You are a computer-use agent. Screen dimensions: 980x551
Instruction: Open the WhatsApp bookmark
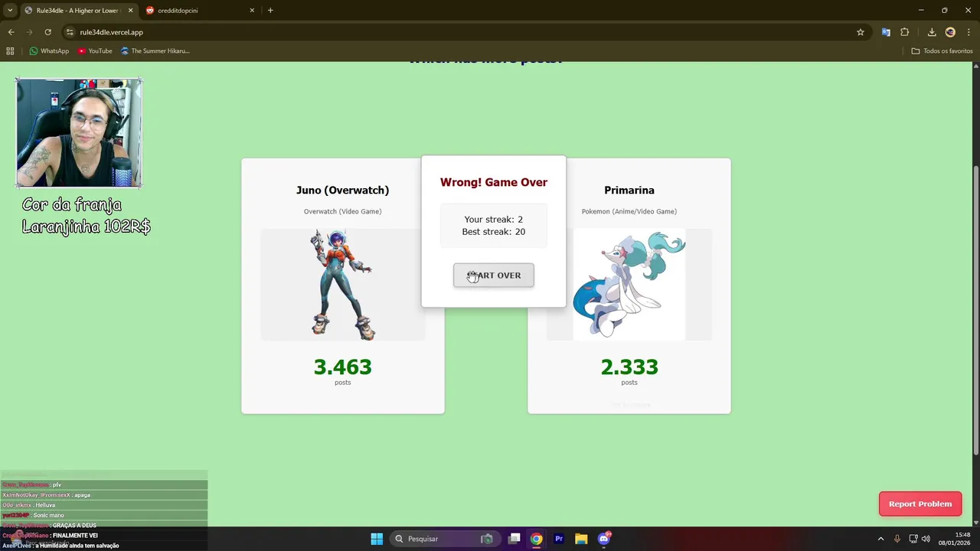click(x=49, y=51)
